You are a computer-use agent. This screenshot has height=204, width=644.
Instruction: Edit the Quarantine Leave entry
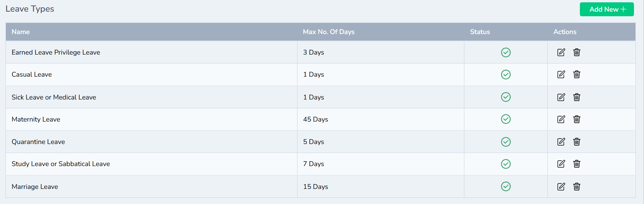(x=561, y=142)
